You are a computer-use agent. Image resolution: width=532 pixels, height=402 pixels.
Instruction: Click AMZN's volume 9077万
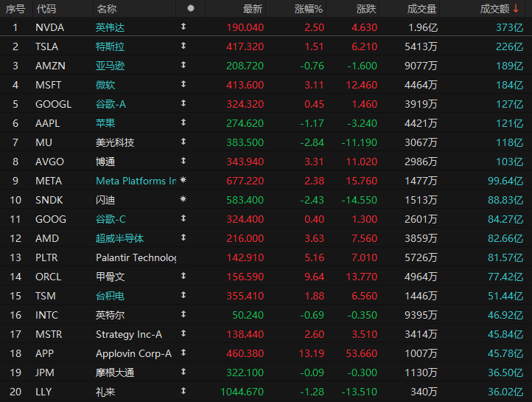coord(421,66)
